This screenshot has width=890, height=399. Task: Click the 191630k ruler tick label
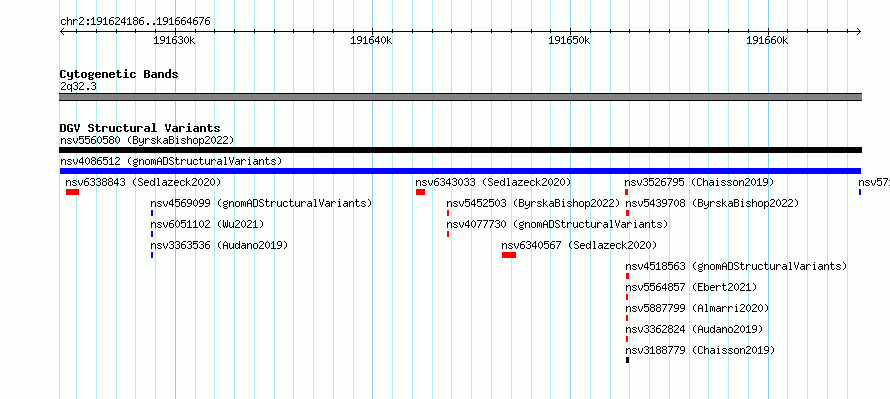[174, 40]
